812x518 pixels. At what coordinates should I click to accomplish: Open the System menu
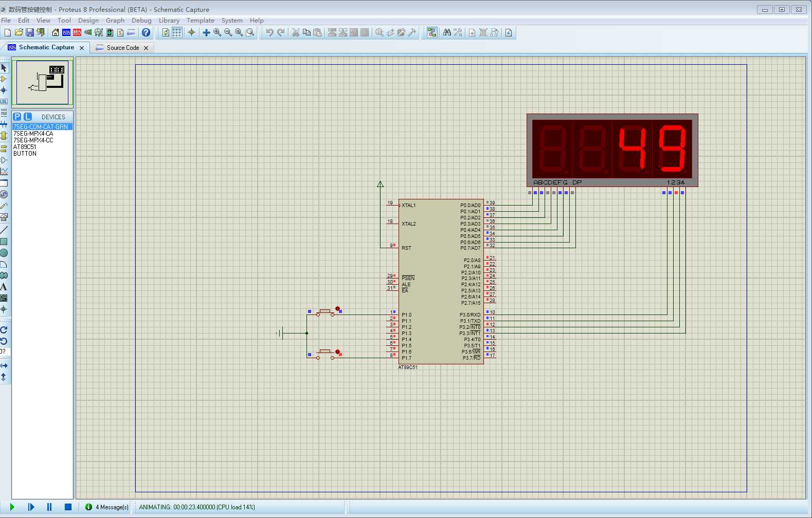coord(232,21)
